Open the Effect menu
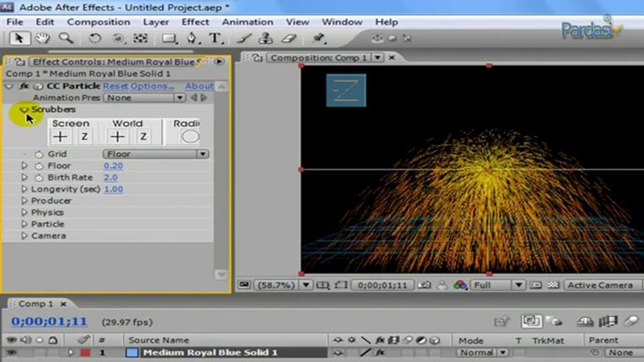Viewport: 644px width, 362px height. [x=195, y=22]
